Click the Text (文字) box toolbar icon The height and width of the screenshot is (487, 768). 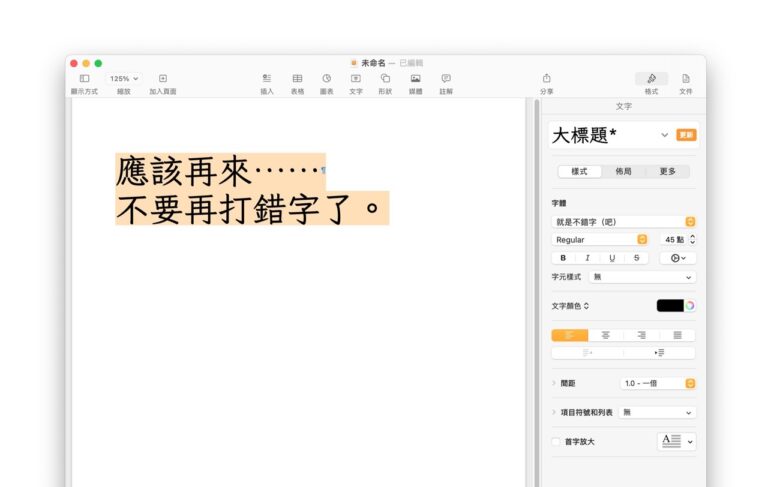click(356, 78)
